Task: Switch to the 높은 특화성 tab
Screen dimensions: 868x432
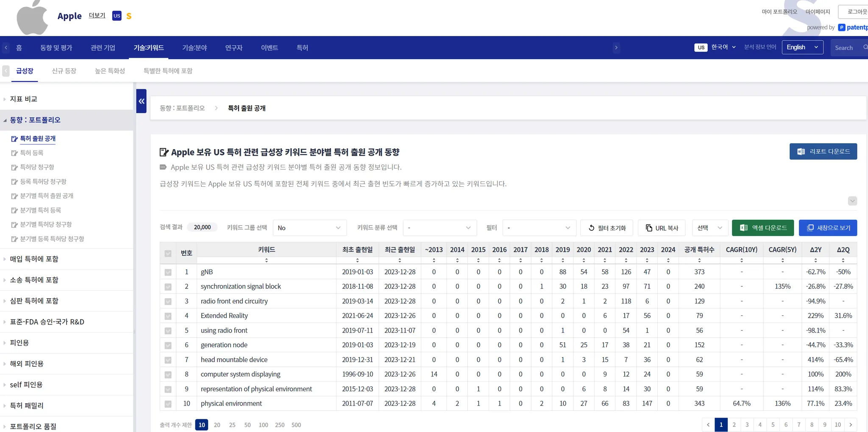Action: (110, 71)
